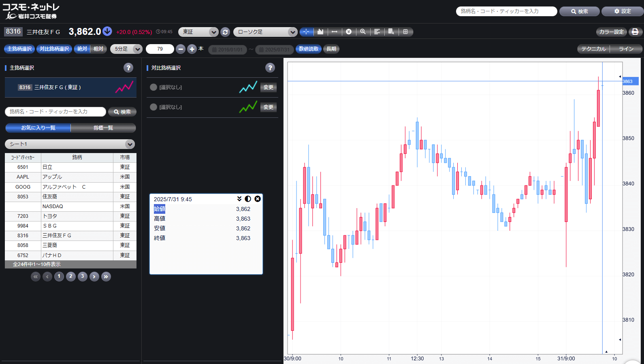Open the 5分足 timeframe dropdown

pyautogui.click(x=126, y=49)
